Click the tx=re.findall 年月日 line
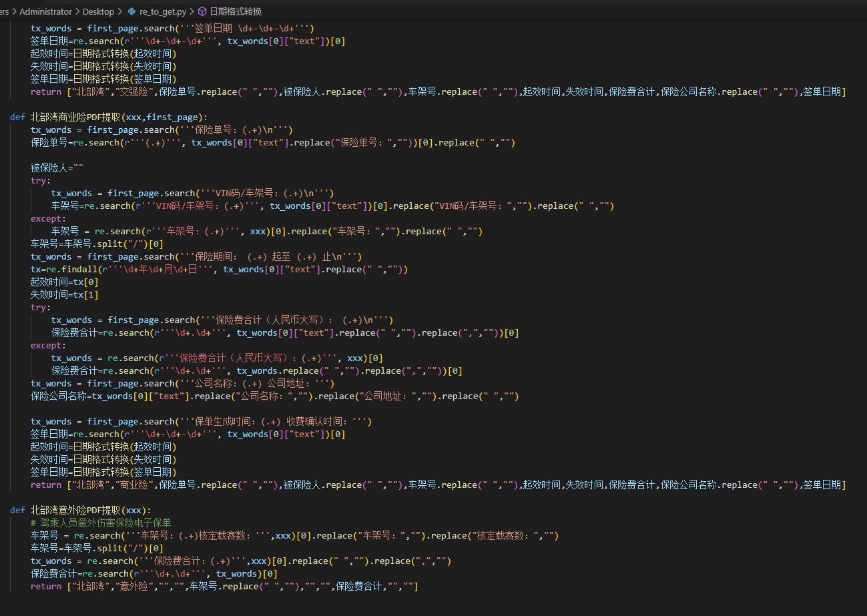 pyautogui.click(x=219, y=269)
